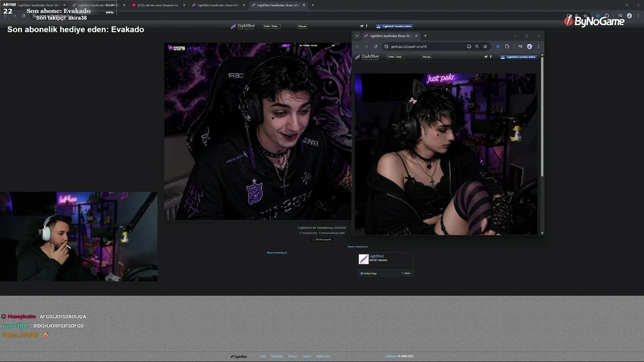This screenshot has width=644, height=362.
Task: Open Twitter icon in back window header
Action: [x=362, y=26]
